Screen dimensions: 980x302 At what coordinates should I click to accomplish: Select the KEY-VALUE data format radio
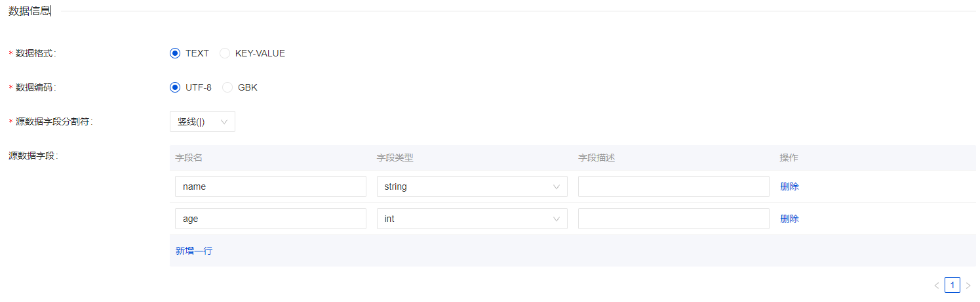(x=225, y=54)
